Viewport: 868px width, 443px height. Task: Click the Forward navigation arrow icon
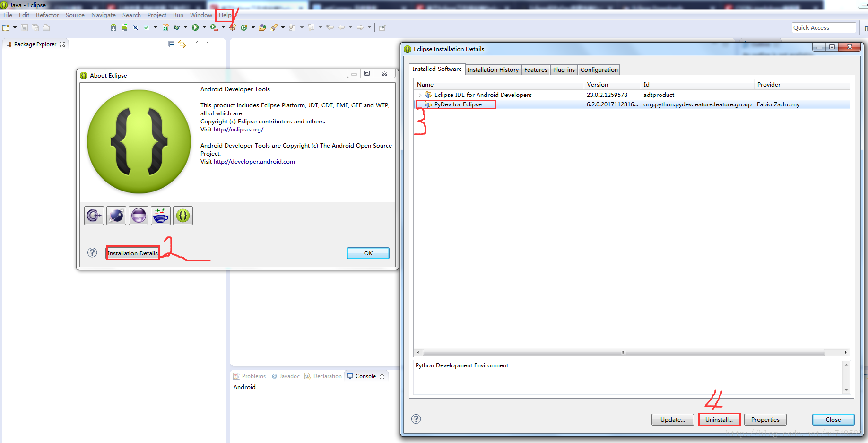point(360,27)
